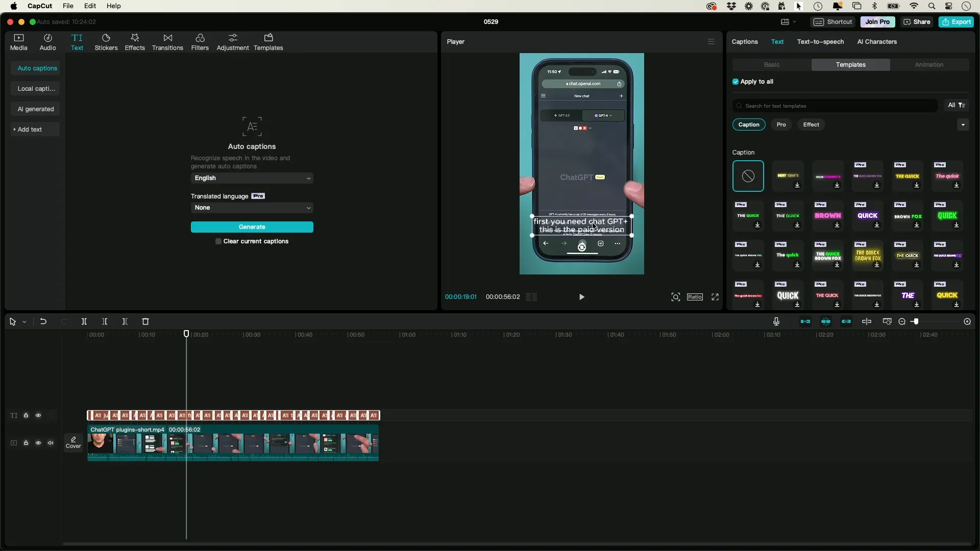The image size is (980, 551).
Task: Lock the text caption track
Action: pos(26,415)
